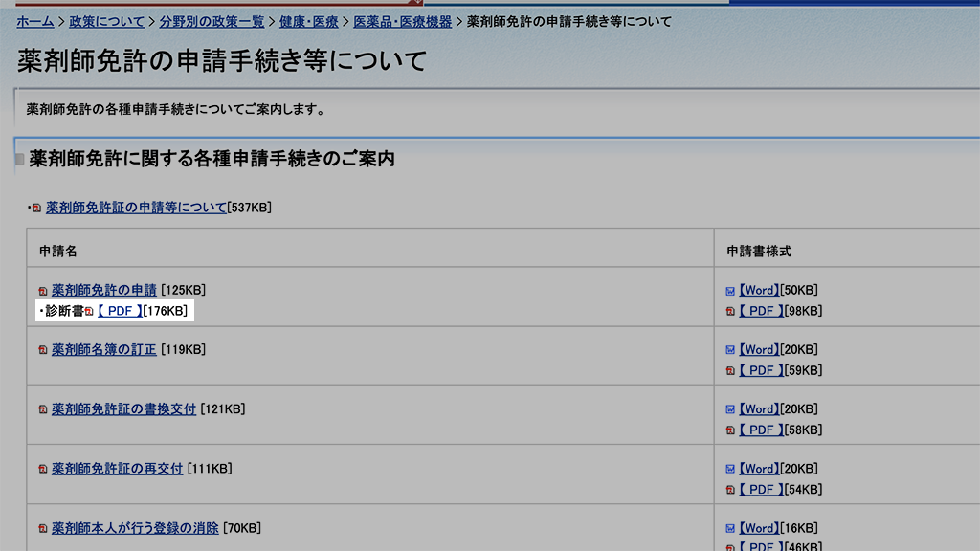Click the PDF icon beside 薬剤師免許証の再交付

pyautogui.click(x=43, y=469)
